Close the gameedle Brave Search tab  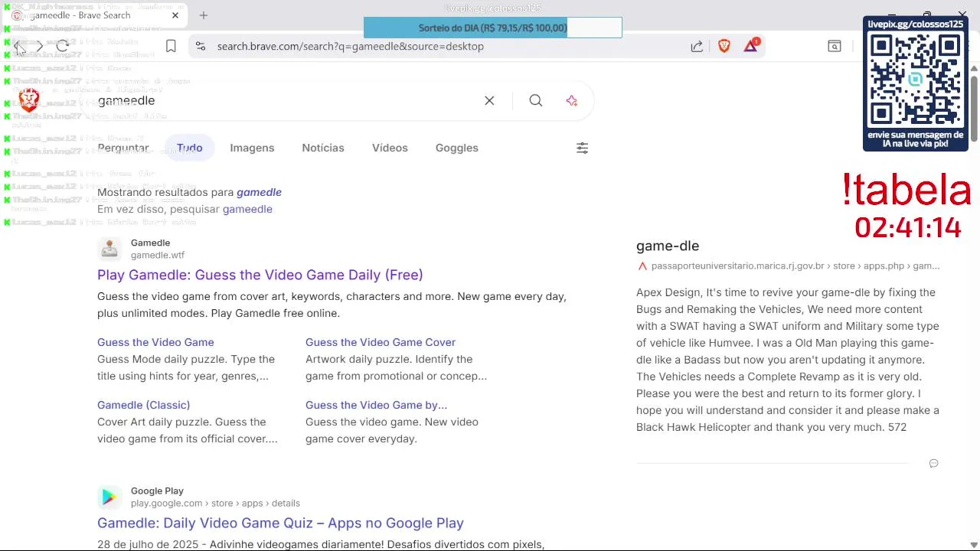(175, 15)
